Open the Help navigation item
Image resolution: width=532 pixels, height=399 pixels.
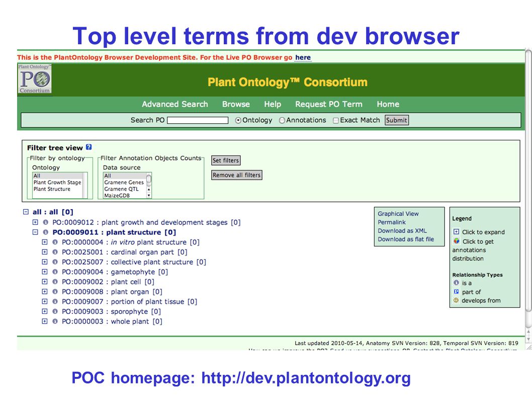point(273,104)
